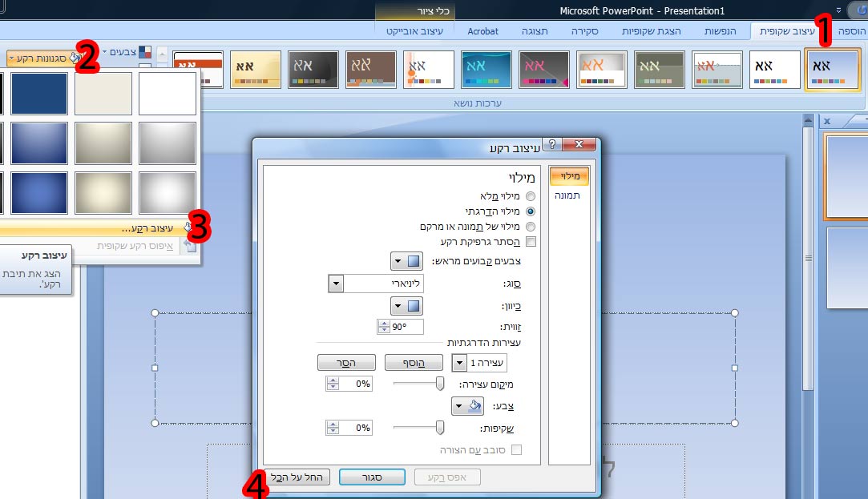Apply the plain white Office theme thumbnail
868x499 pixels.
click(774, 69)
